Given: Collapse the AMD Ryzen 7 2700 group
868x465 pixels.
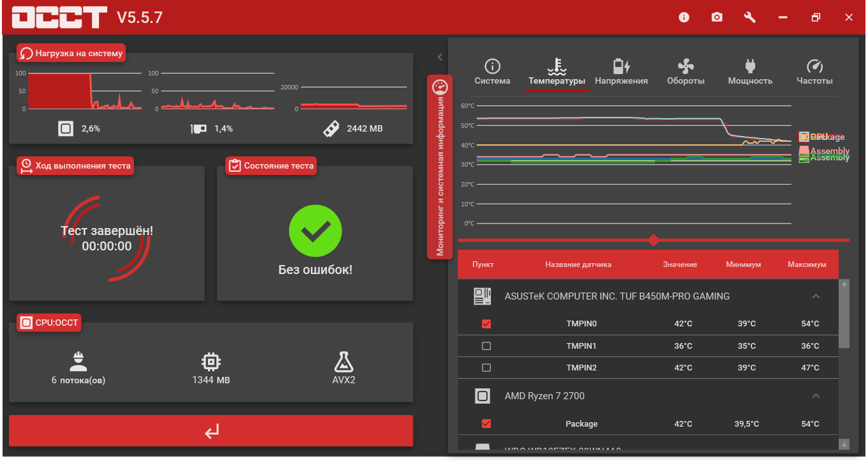Looking at the screenshot, I should (x=816, y=396).
